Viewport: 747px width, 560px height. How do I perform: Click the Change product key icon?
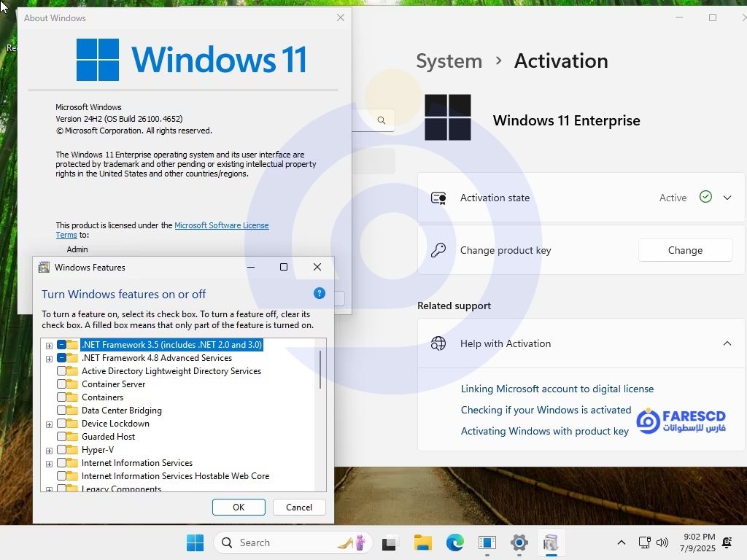pos(438,250)
